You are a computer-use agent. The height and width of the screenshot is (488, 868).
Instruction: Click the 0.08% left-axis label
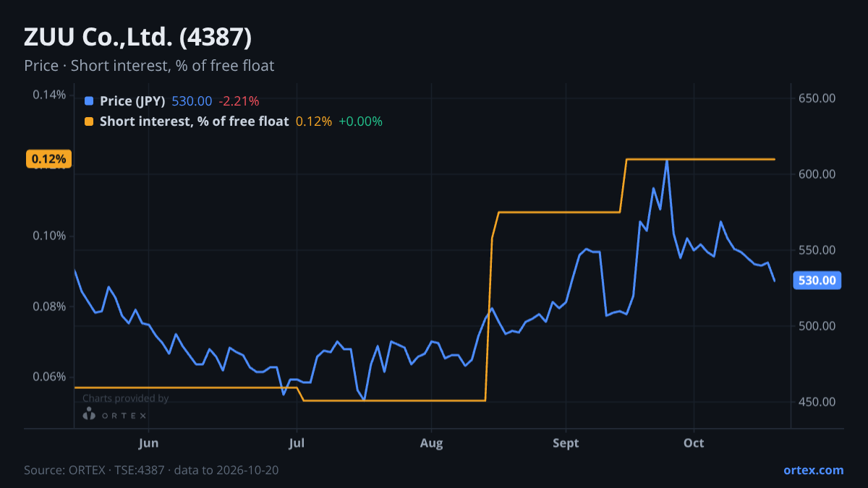tap(49, 307)
